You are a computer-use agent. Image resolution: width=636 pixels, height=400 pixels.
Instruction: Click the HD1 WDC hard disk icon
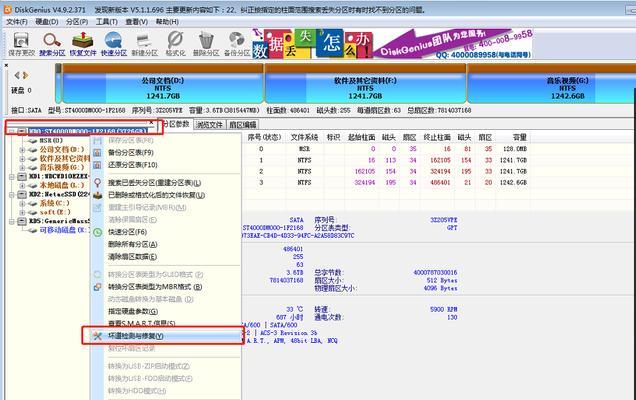pos(22,176)
